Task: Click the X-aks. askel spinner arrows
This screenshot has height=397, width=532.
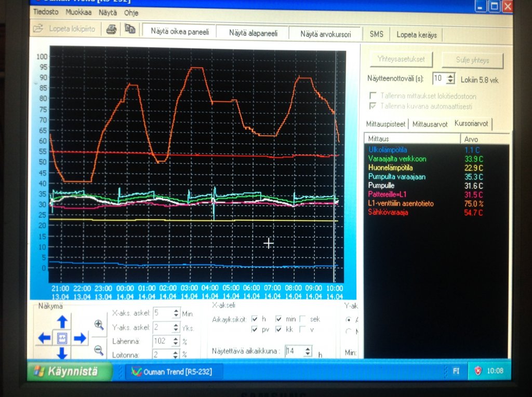Action: (x=175, y=313)
